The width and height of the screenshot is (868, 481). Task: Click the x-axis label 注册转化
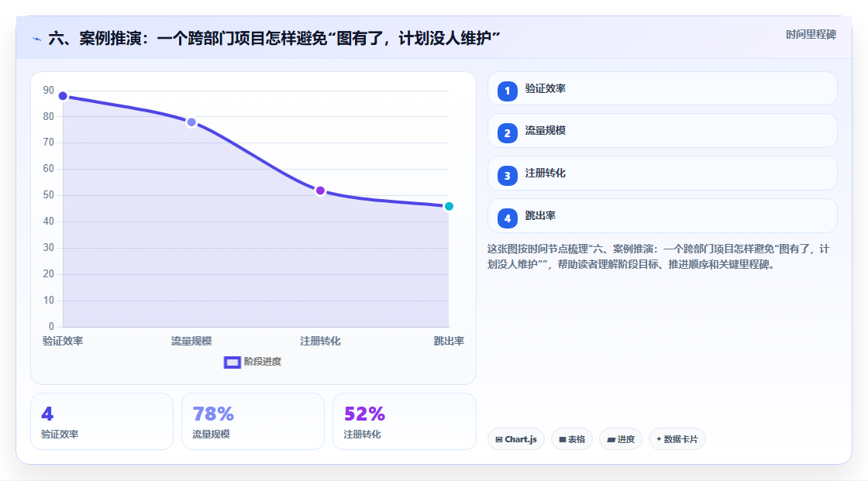click(320, 341)
